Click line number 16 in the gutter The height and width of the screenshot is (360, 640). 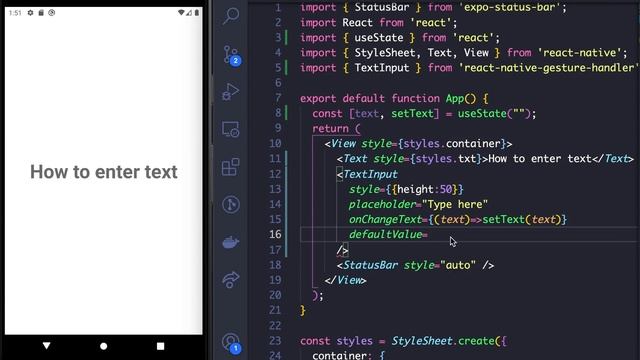(275, 234)
